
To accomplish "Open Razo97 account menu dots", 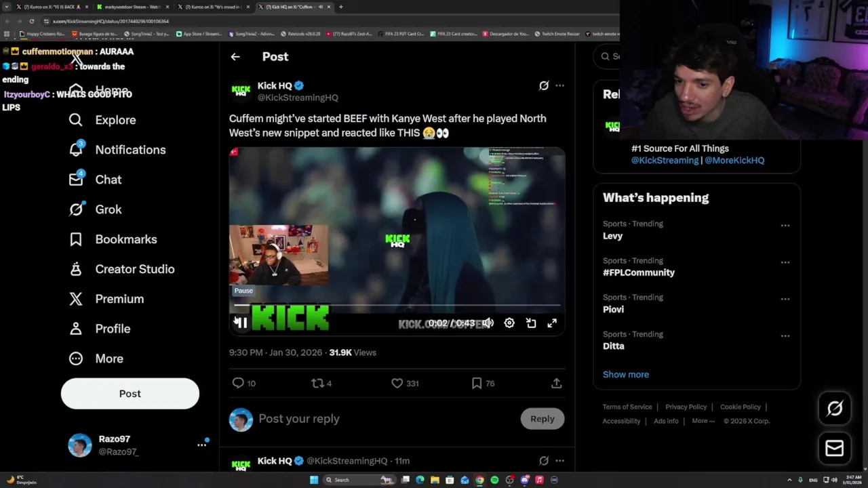I will point(201,445).
